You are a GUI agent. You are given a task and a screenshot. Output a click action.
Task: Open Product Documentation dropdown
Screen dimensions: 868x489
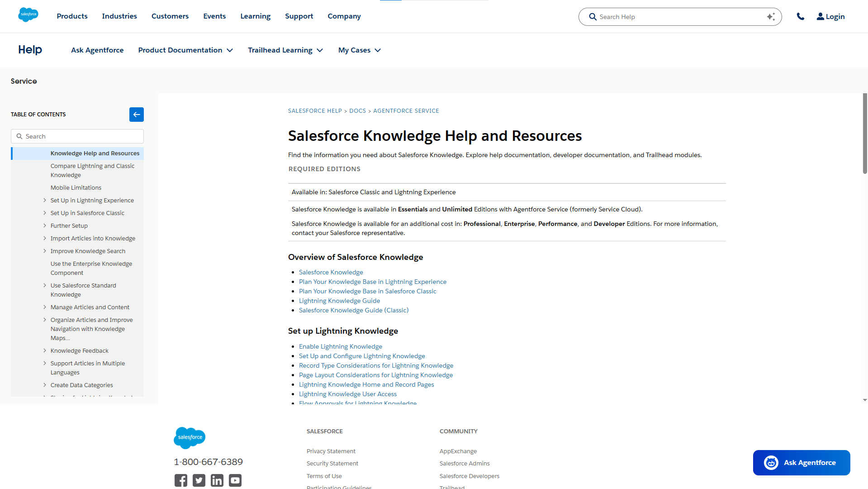185,50
